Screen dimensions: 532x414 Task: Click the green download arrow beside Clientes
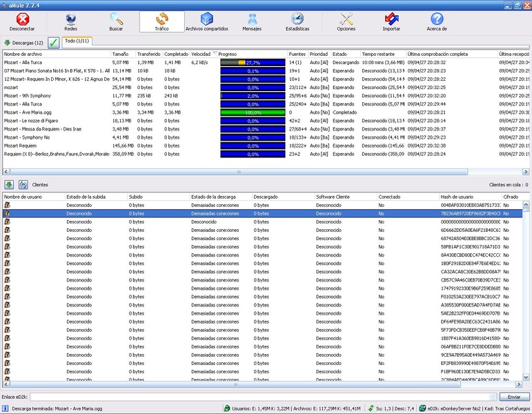click(x=9, y=185)
